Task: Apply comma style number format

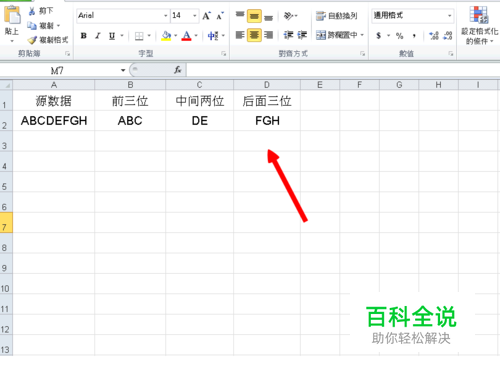Action: point(414,35)
